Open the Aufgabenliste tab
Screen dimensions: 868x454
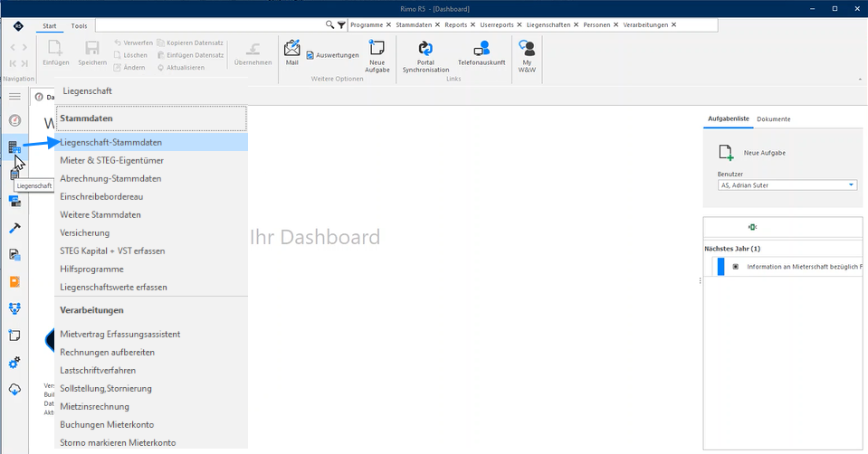coord(728,118)
